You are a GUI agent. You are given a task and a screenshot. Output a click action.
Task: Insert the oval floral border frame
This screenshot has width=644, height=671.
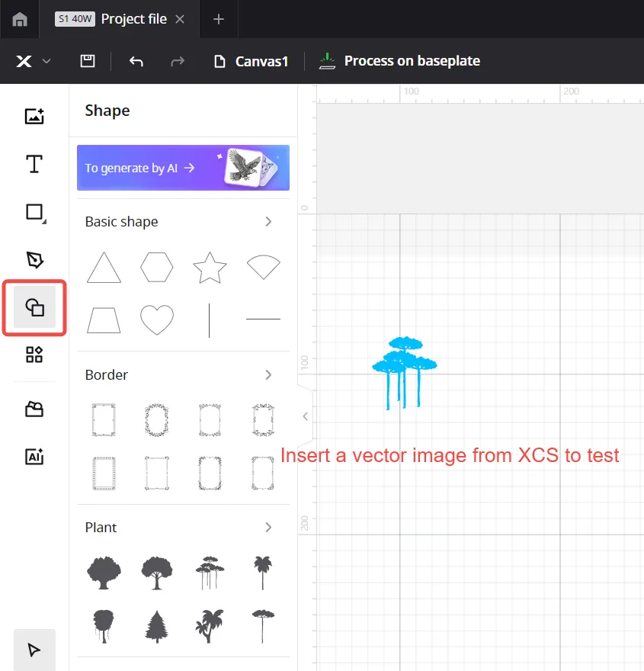click(x=157, y=420)
